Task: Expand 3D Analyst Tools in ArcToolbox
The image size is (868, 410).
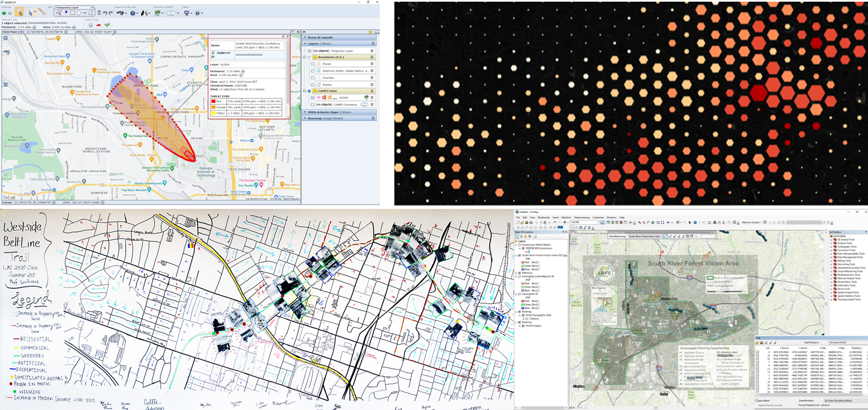Action: pyautogui.click(x=831, y=240)
